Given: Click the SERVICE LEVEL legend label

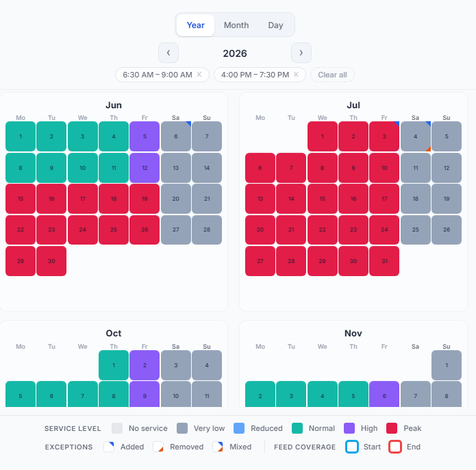Looking at the screenshot, I should 73,429.
